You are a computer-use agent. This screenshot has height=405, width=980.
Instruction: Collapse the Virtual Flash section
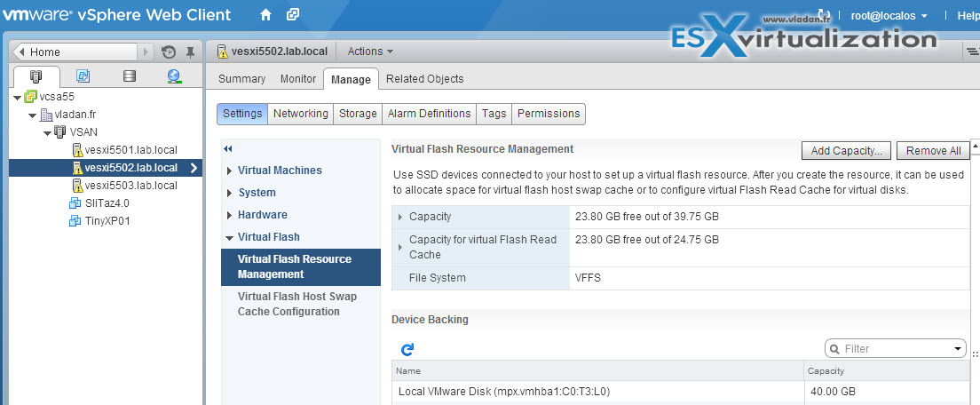229,237
